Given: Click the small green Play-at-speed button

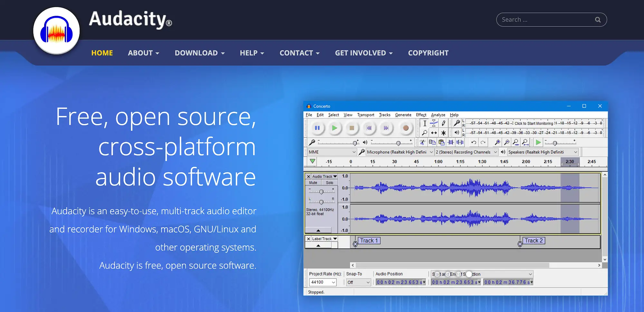Looking at the screenshot, I should coord(538,142).
